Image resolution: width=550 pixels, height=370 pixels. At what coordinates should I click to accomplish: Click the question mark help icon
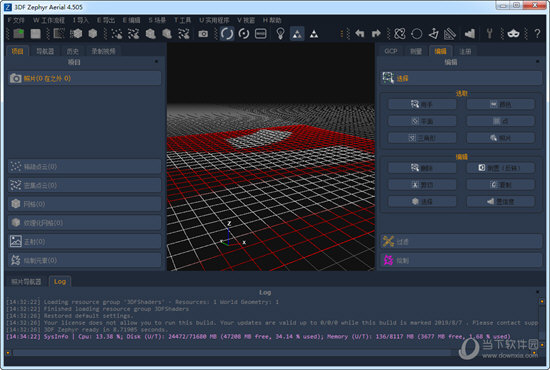(x=537, y=34)
